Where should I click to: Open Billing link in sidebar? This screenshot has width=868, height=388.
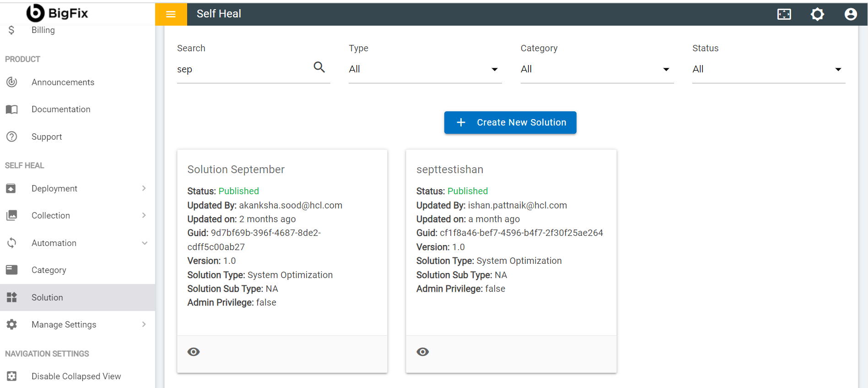click(43, 30)
